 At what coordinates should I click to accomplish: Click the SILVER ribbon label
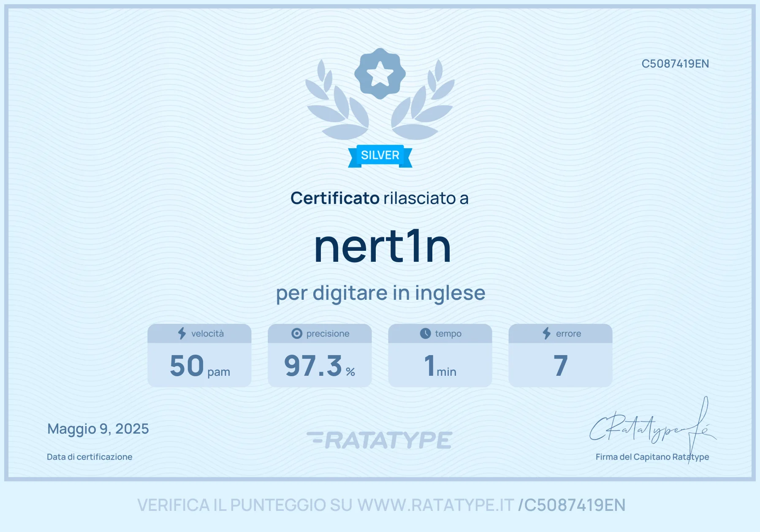coord(380,155)
